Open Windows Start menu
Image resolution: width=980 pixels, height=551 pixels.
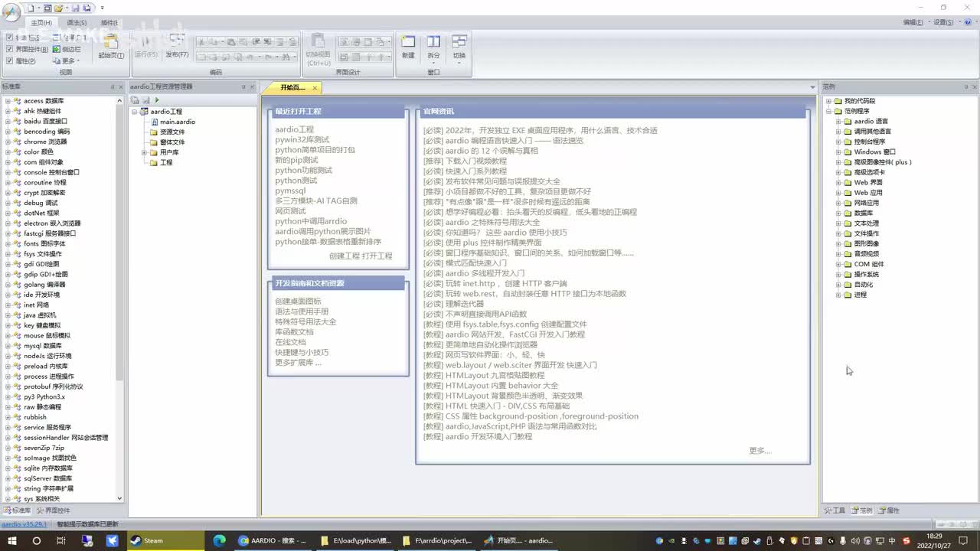click(x=13, y=540)
